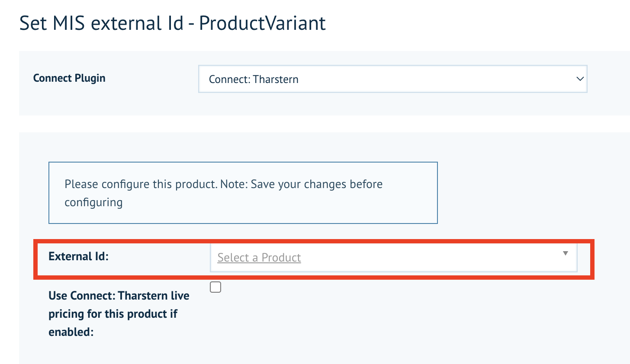630x364 pixels.
Task: Click the 'Select a Product' placeholder text
Action: pos(259,258)
